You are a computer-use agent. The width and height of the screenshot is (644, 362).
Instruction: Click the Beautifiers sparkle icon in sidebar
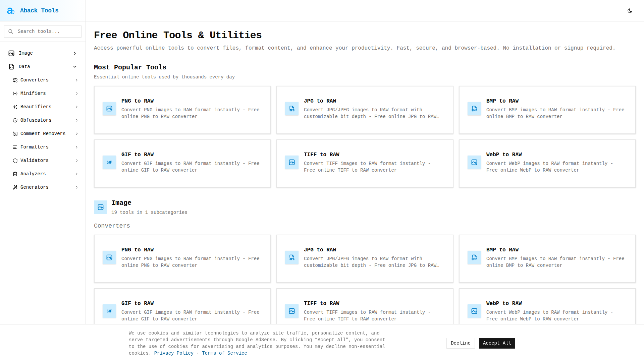(x=15, y=107)
